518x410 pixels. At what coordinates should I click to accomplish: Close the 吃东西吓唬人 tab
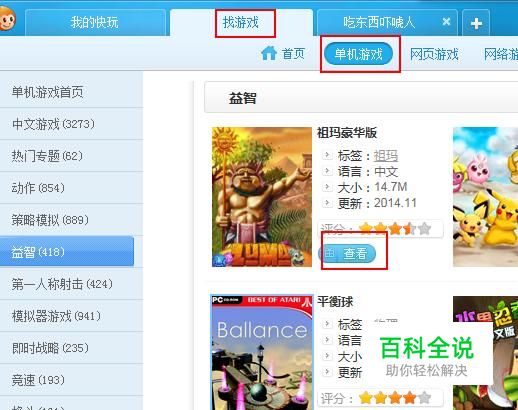coord(446,22)
